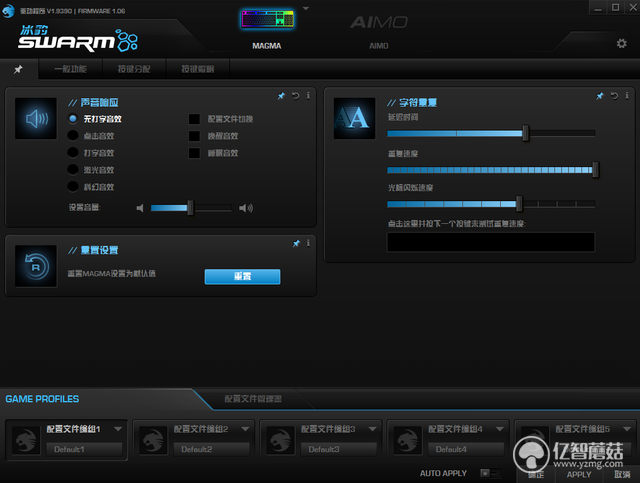
Task: Click the circular R reset settings icon
Action: point(36,266)
